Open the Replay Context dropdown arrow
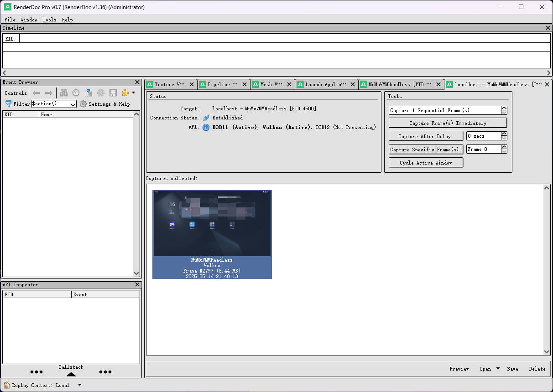Viewport: 553px width, 392px height. point(79,385)
